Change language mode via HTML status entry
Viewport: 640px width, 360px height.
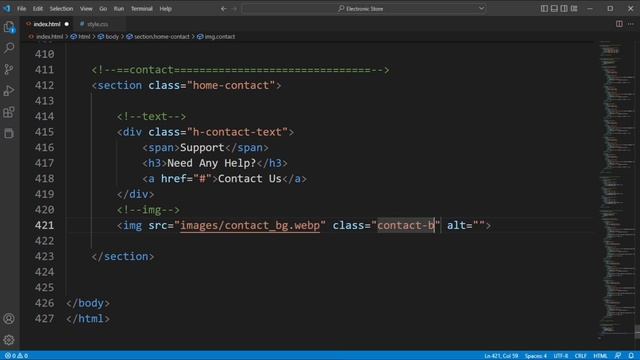coord(600,356)
